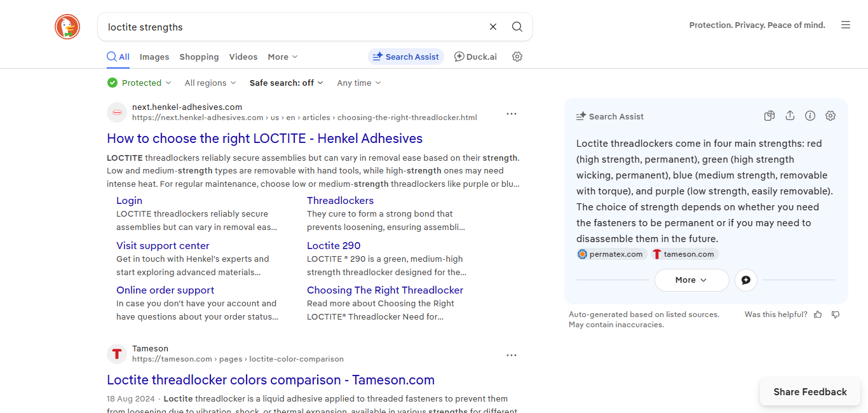Click the permatex.com source chip

611,254
